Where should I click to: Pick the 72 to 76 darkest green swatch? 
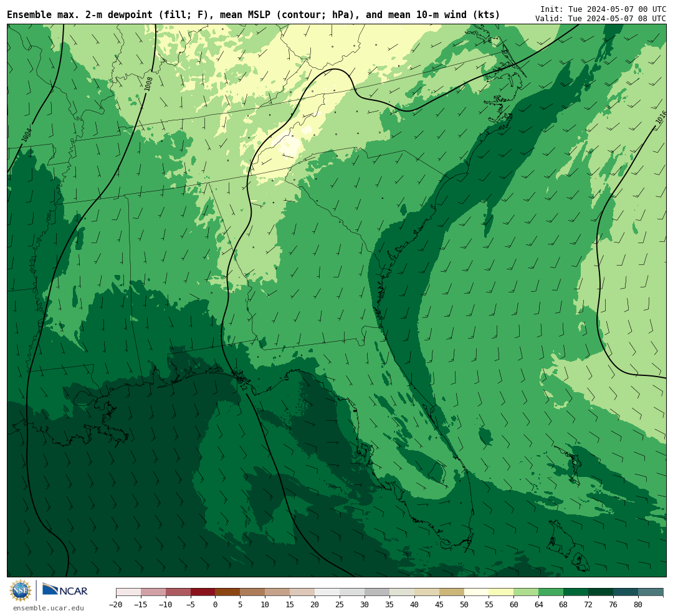pos(601,592)
